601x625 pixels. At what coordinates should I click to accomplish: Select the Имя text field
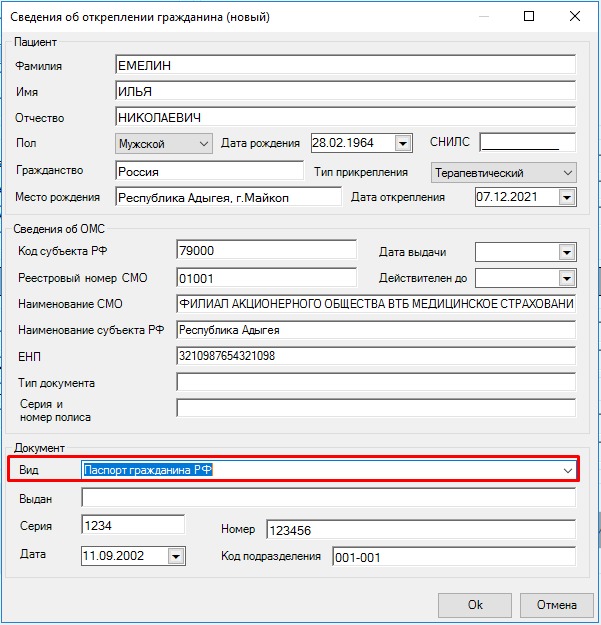tap(345, 91)
